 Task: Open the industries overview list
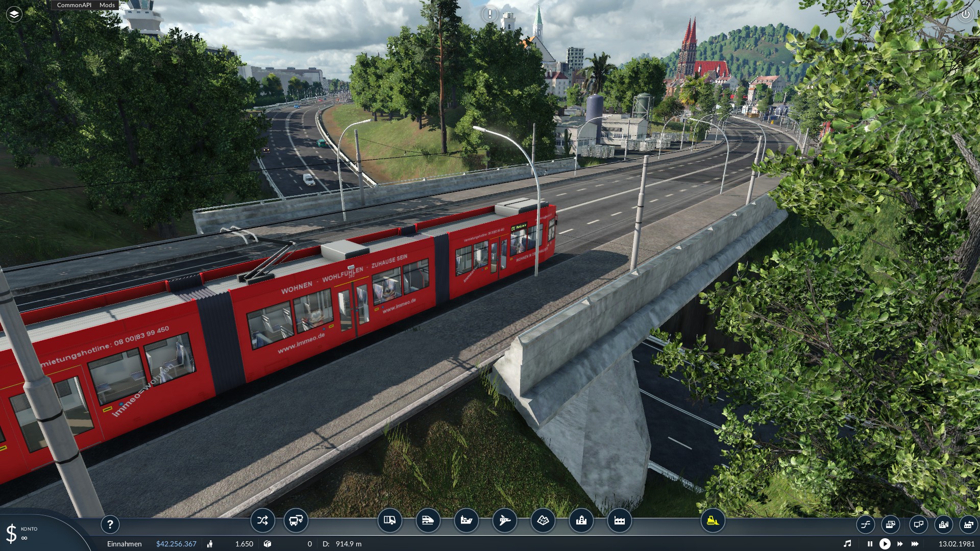click(968, 524)
